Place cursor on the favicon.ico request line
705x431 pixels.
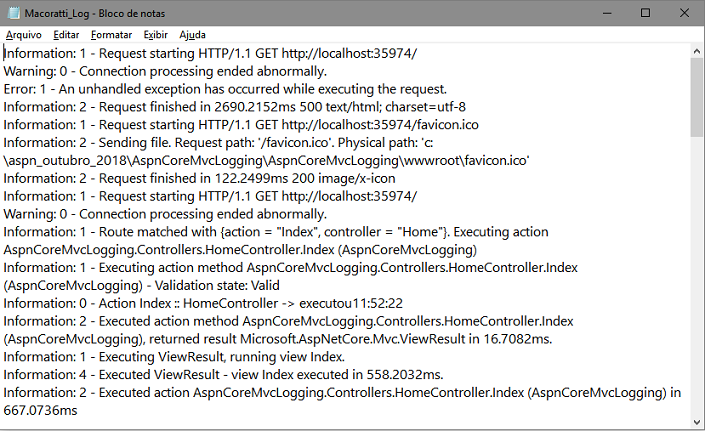241,124
